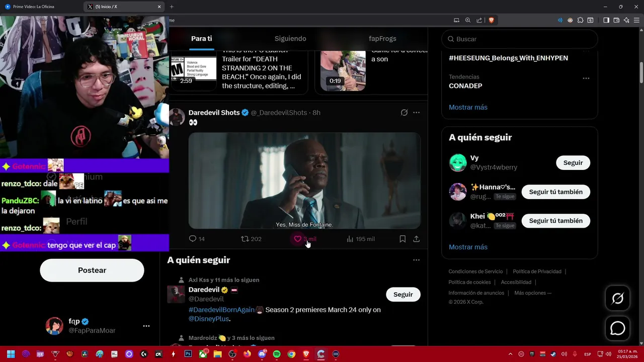This screenshot has width=644, height=362.
Task: Open Daredevil Shots profile avatar
Action: click(x=177, y=117)
